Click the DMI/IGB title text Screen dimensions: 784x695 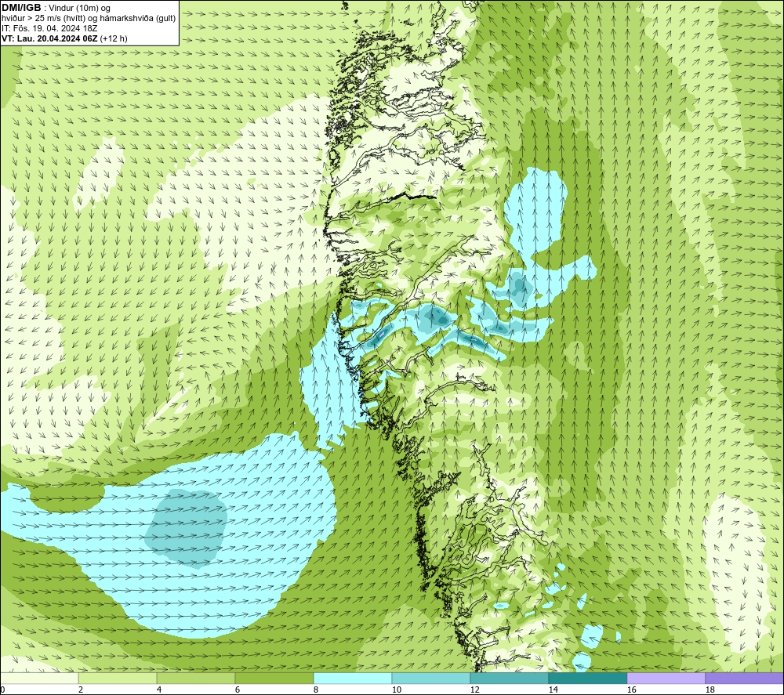pos(21,8)
